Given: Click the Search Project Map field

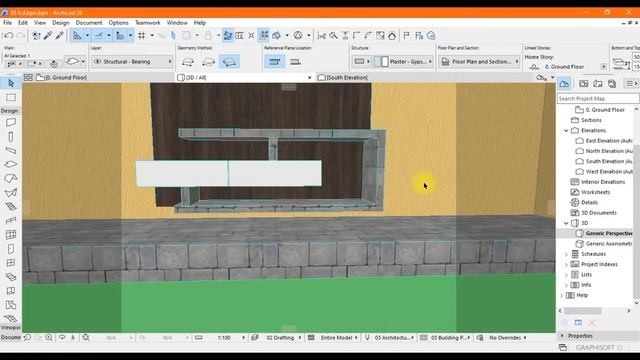Looking at the screenshot, I should tap(598, 98).
